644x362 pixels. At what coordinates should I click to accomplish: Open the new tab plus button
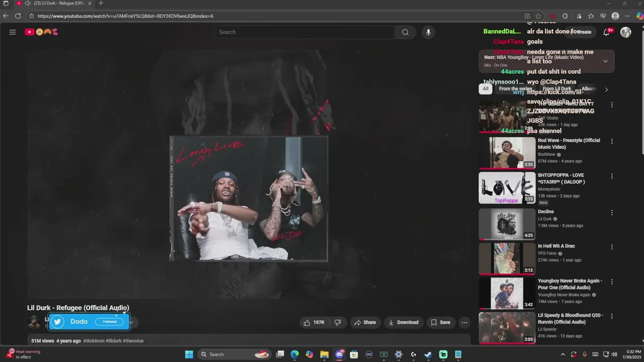tap(101, 4)
